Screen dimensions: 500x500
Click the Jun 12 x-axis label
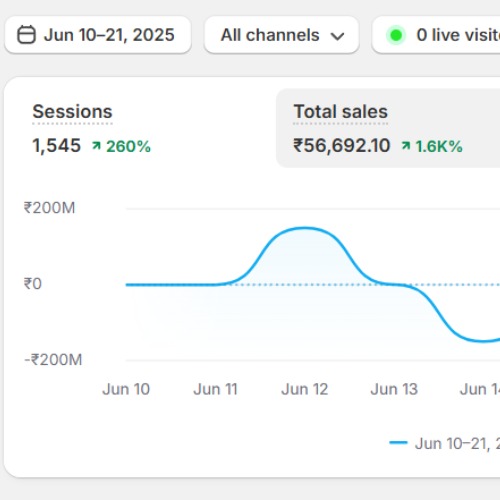click(x=305, y=389)
